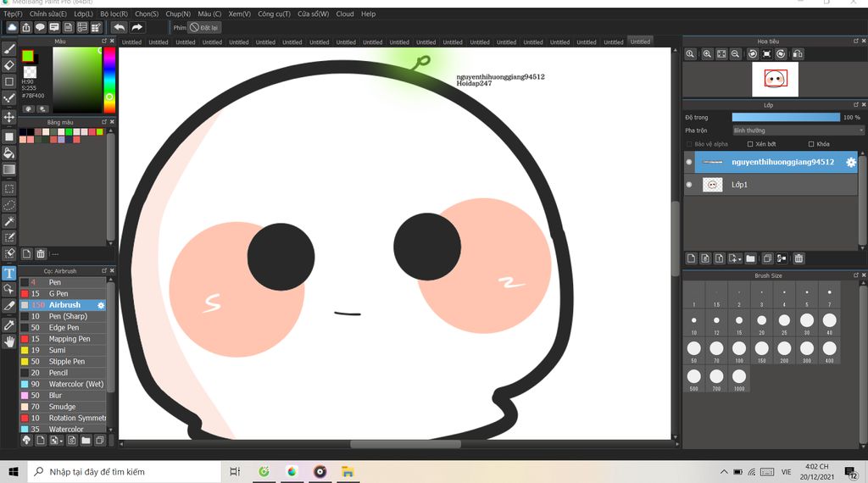Add a layer folder in Layer panel
This screenshot has height=483, width=868.
click(751, 258)
